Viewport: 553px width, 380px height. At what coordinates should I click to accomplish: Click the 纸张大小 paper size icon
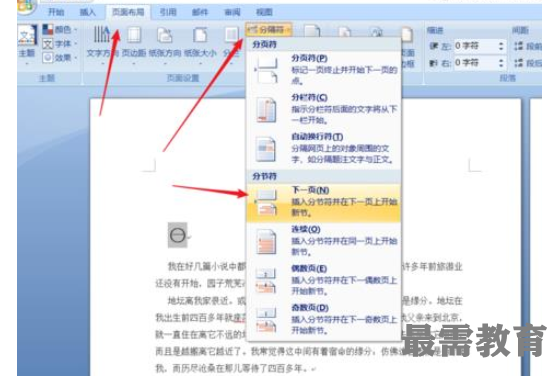click(200, 35)
